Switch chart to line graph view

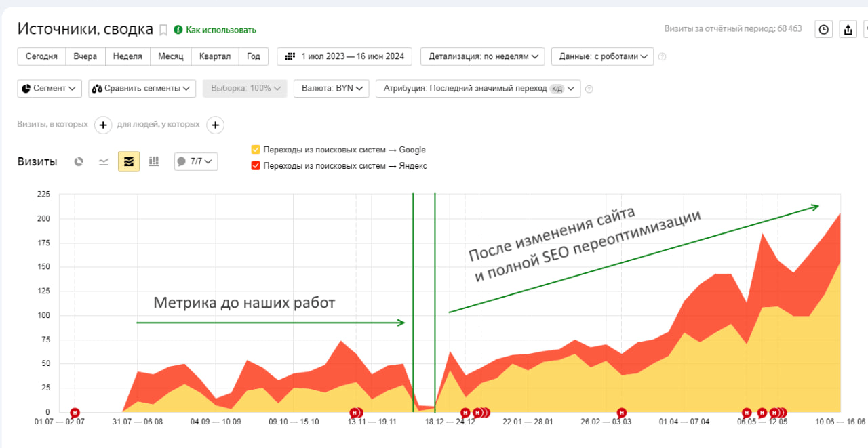[104, 161]
